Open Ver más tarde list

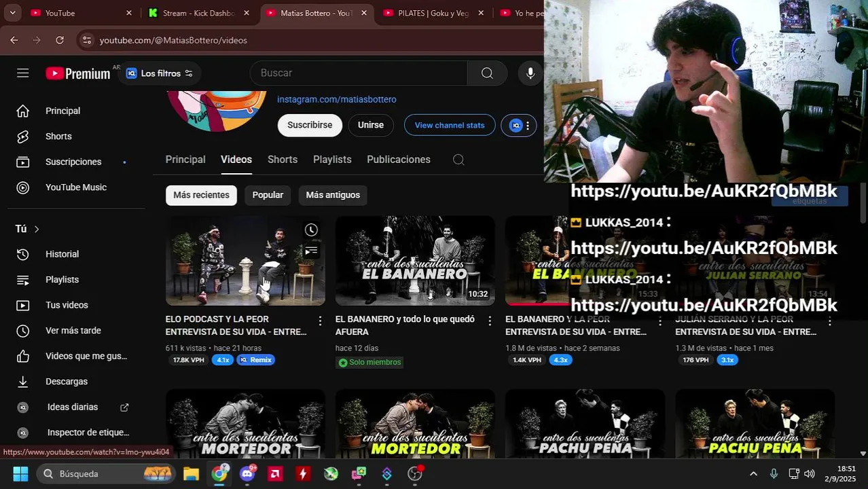72,331
